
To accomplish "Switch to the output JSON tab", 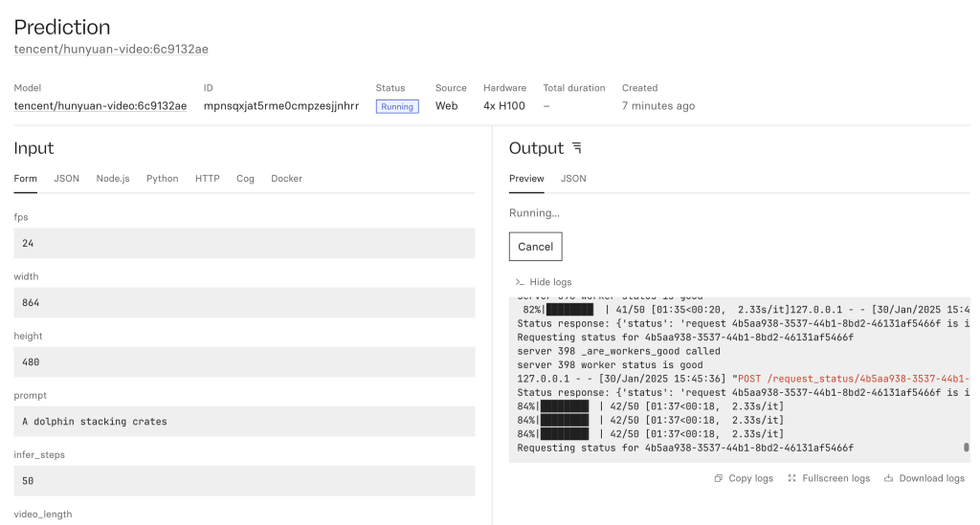I will point(573,179).
